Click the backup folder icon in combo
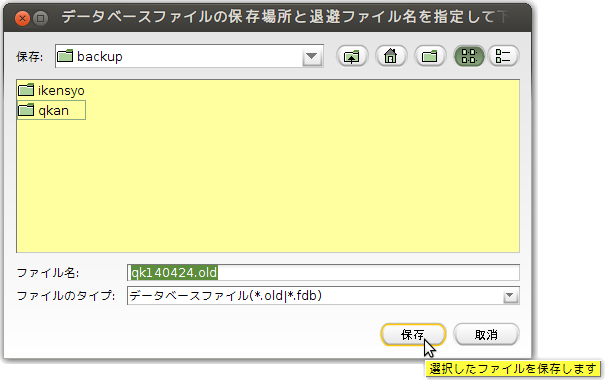This screenshot has height=380, width=605. coord(65,56)
